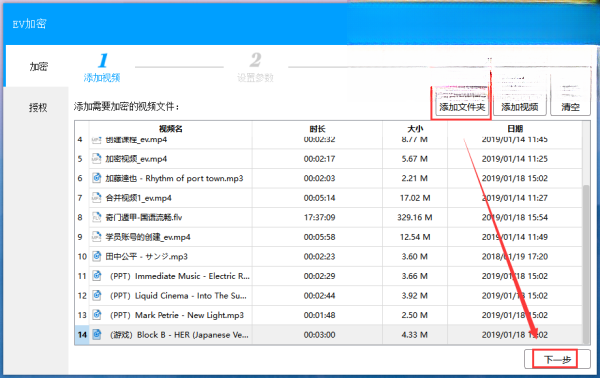Click the 添加视频 button

[520, 107]
